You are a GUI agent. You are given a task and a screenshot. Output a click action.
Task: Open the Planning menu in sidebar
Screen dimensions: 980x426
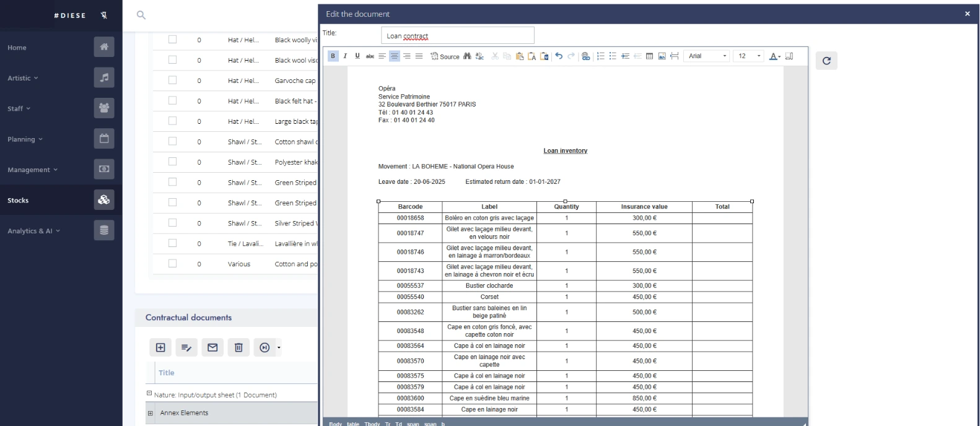click(25, 139)
